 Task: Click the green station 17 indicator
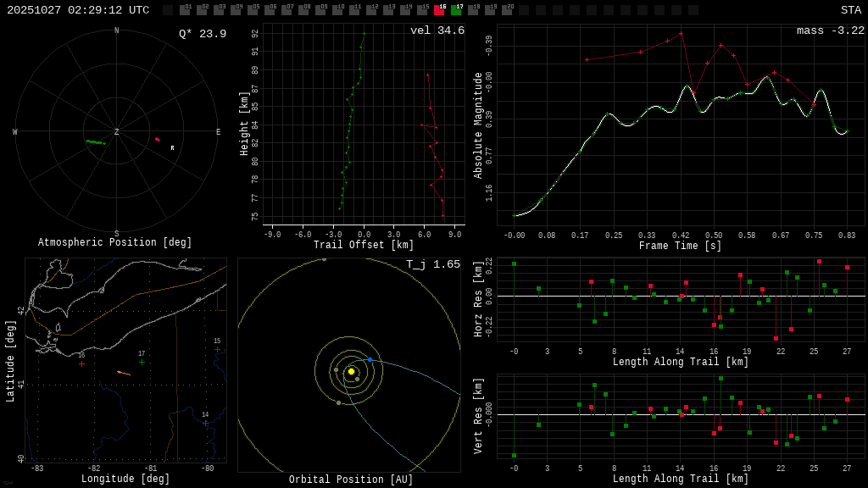point(456,10)
